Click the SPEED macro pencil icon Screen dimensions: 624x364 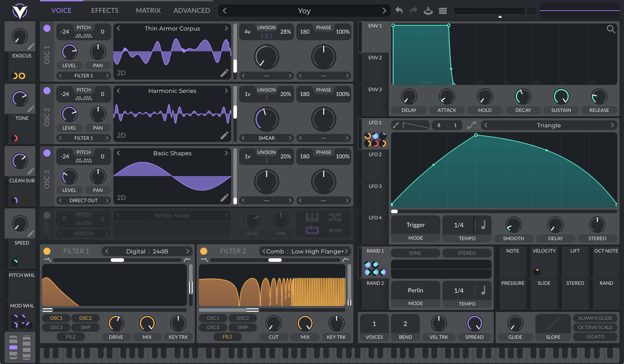[31, 233]
